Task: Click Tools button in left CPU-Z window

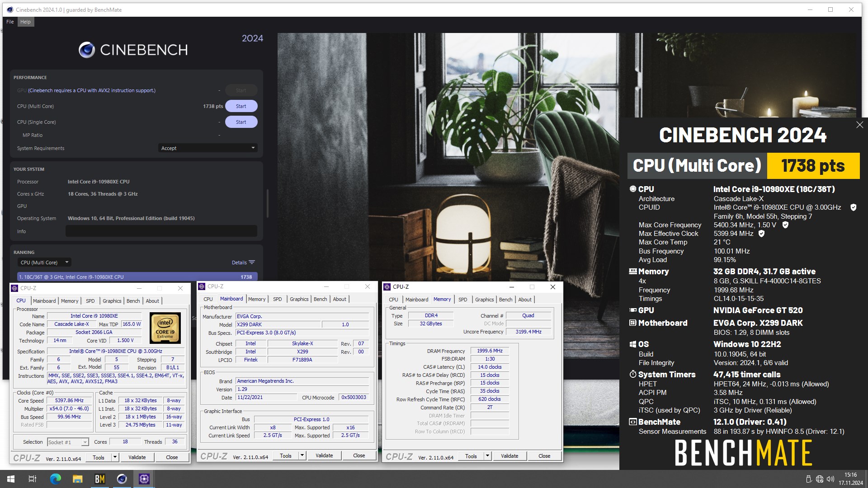Action: [99, 457]
